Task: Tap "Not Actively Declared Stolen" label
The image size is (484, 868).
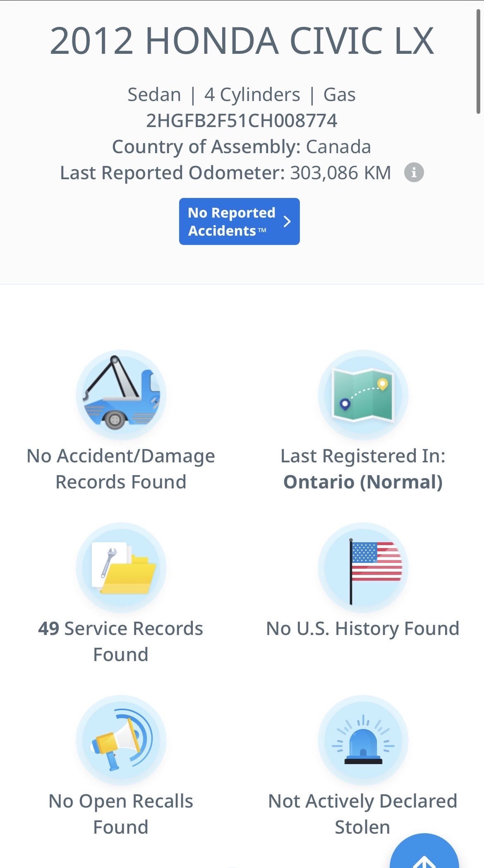Action: pyautogui.click(x=363, y=814)
